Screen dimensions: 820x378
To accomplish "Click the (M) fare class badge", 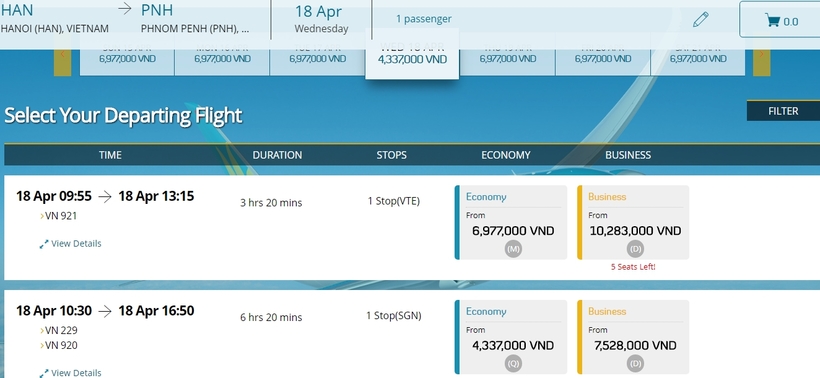I will [x=513, y=249].
